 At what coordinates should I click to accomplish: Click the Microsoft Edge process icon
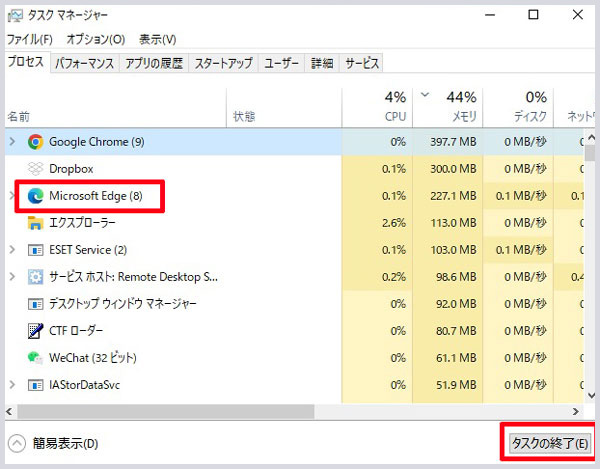[36, 196]
